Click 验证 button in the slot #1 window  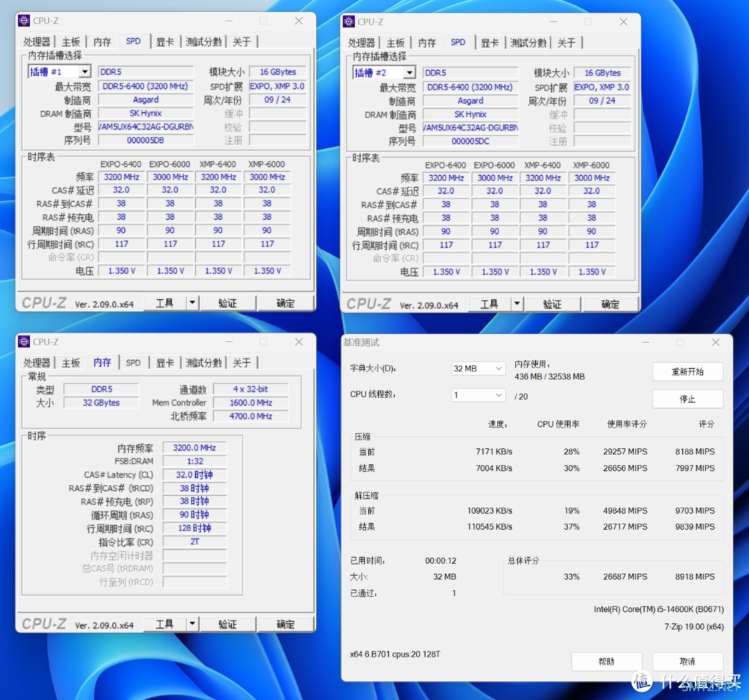click(228, 303)
